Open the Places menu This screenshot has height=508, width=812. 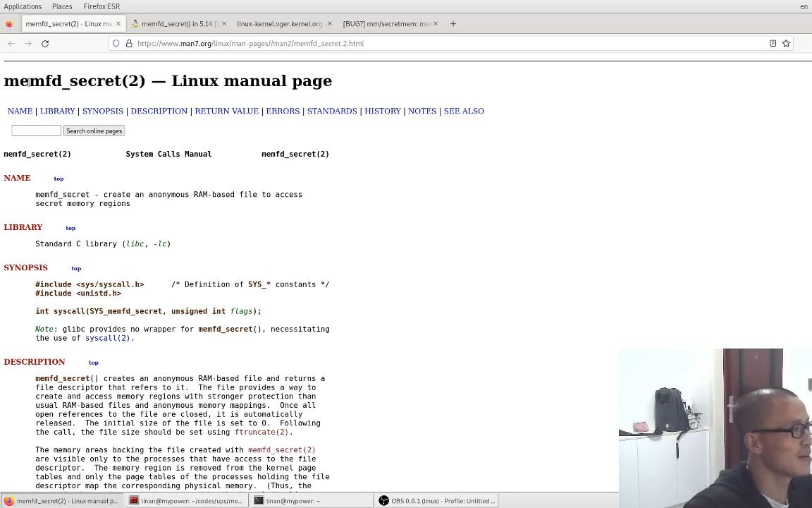click(61, 6)
